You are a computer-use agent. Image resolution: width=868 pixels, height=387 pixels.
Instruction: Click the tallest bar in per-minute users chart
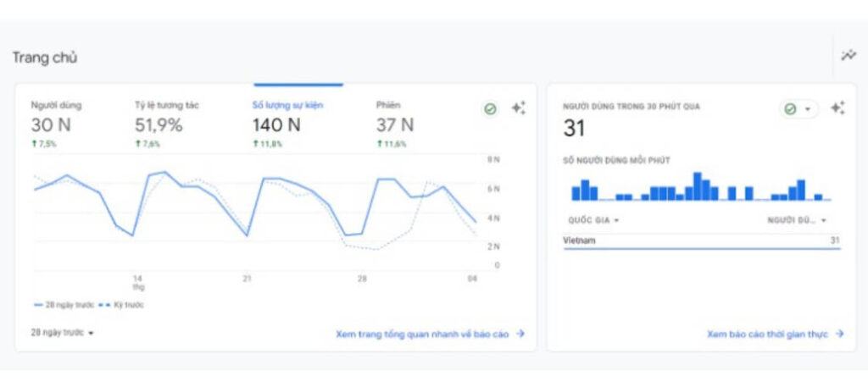click(x=698, y=186)
